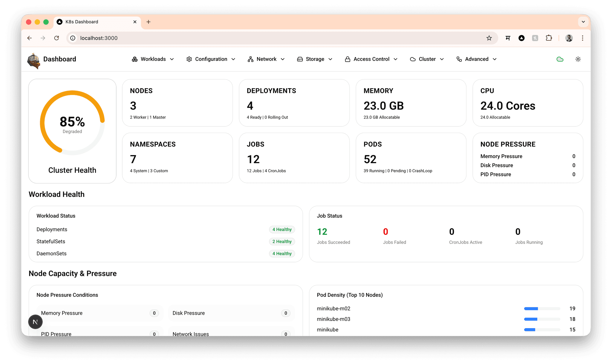This screenshot has width=612, height=364.
Task: Click the dashboard ship logo
Action: [x=34, y=60]
